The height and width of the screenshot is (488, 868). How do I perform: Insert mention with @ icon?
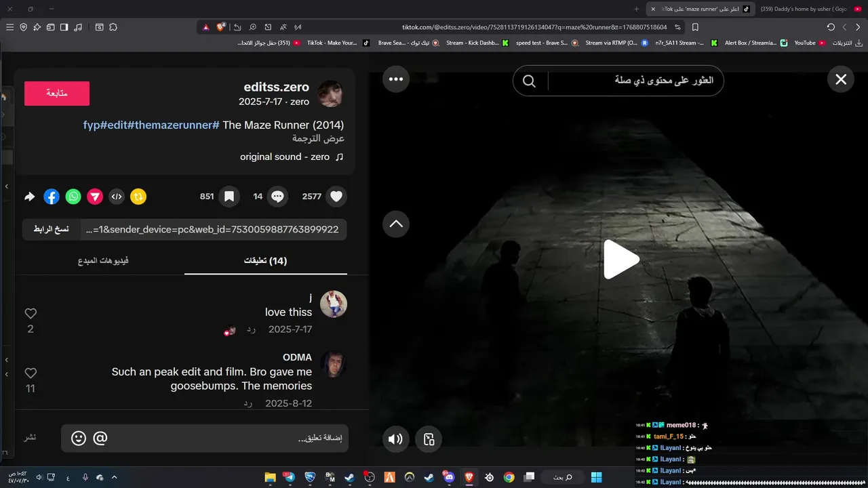100,439
